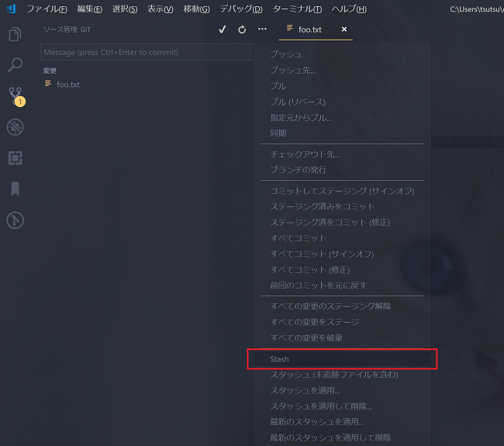Viewport: 504px width, 446px height.
Task: Open 選択(S) menu
Action: pos(125,9)
